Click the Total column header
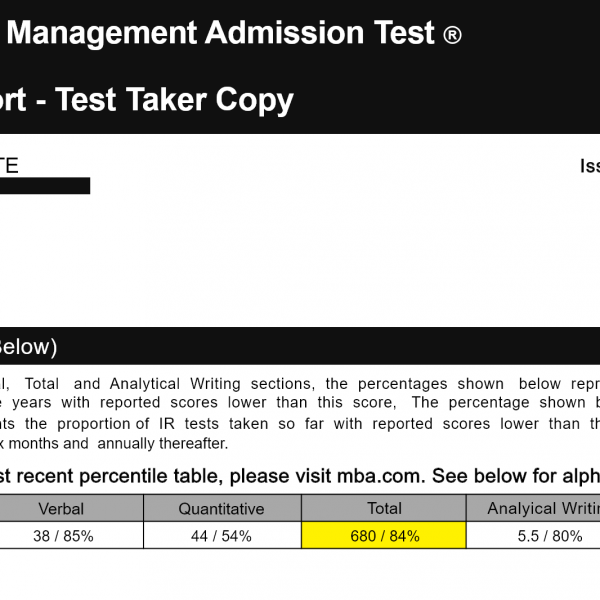Image resolution: width=600 pixels, height=600 pixels. pos(384,508)
